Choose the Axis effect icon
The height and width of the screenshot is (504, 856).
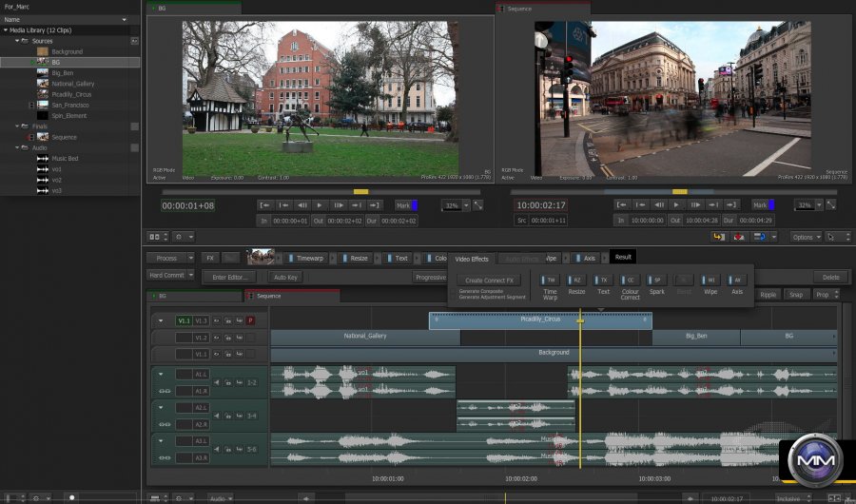(x=737, y=281)
